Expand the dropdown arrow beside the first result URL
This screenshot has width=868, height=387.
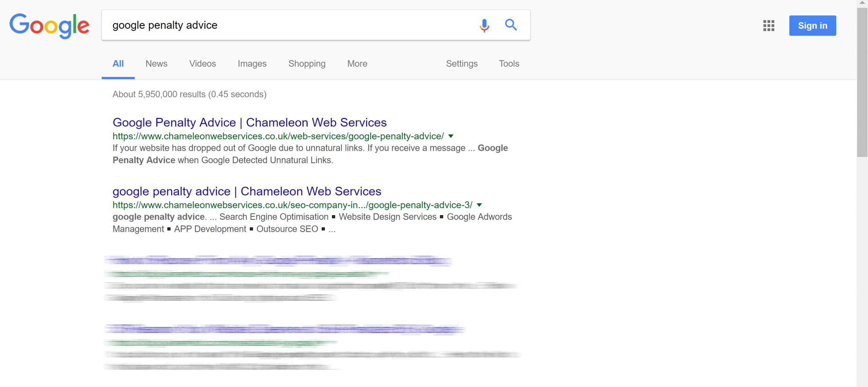(x=451, y=136)
